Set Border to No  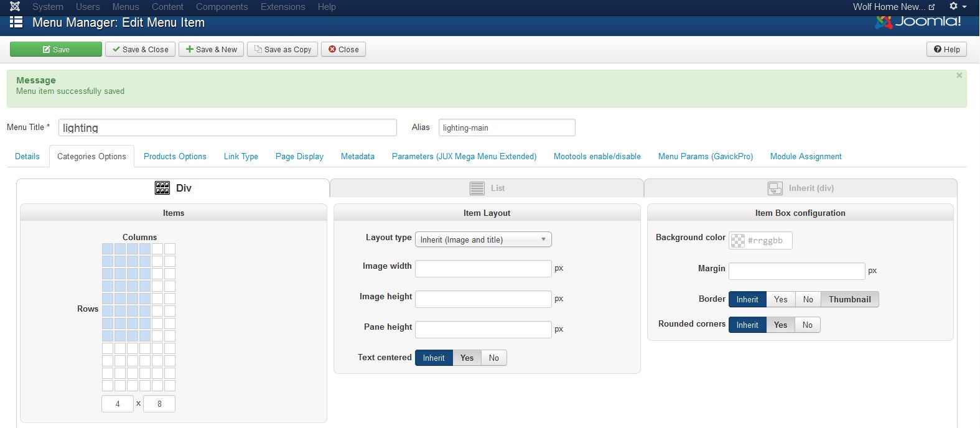click(808, 299)
